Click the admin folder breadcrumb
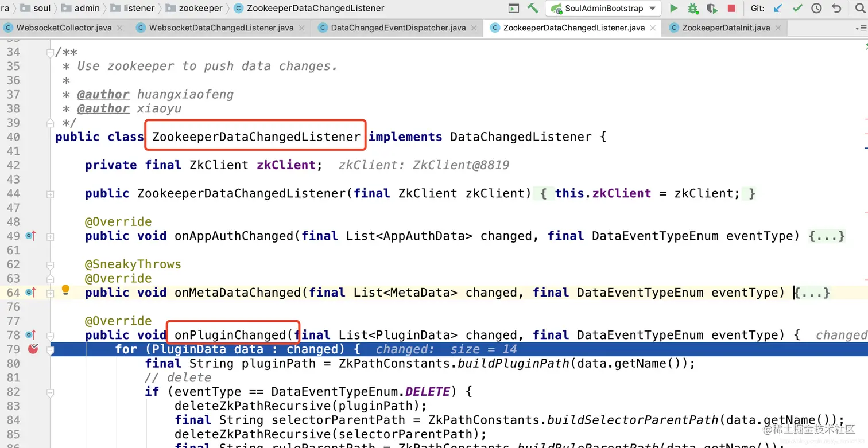Image resolution: width=868 pixels, height=448 pixels. 80,8
